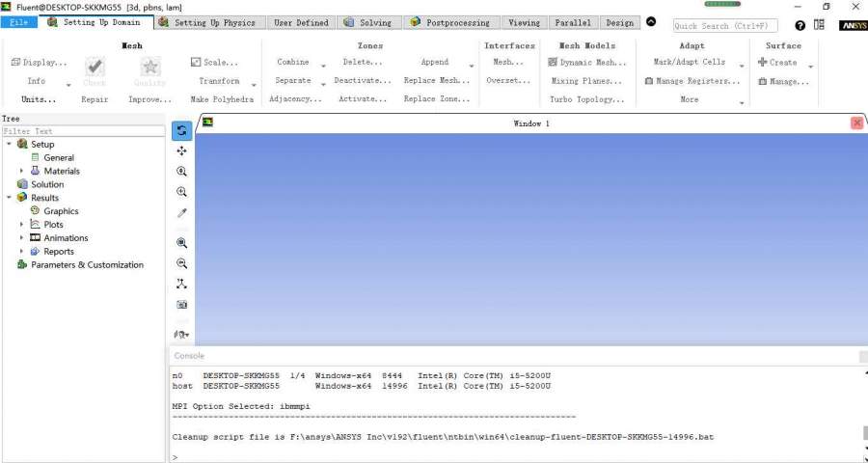Open the Adapt More dropdown arrow

pyautogui.click(x=742, y=103)
